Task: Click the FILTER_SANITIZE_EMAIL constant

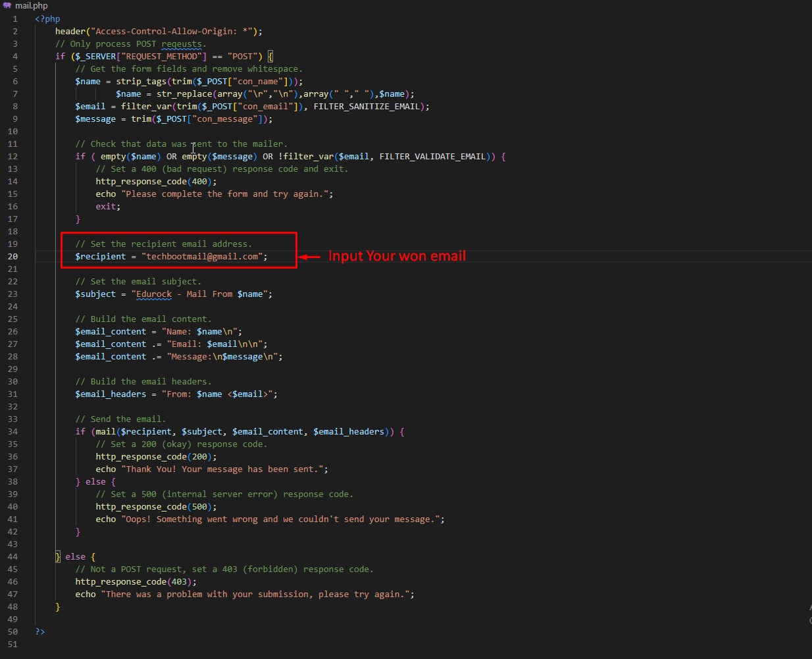Action: [x=368, y=107]
